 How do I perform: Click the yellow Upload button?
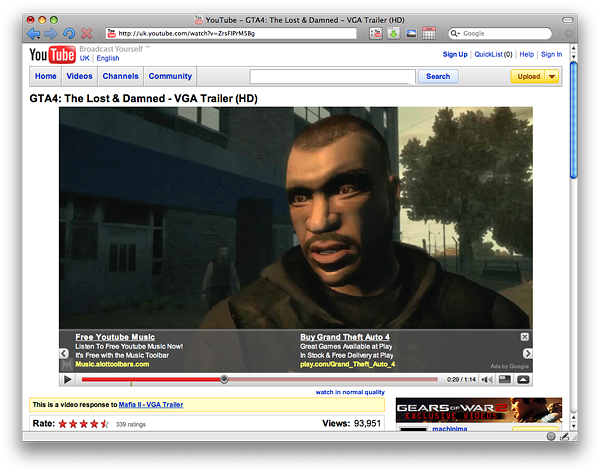[528, 77]
